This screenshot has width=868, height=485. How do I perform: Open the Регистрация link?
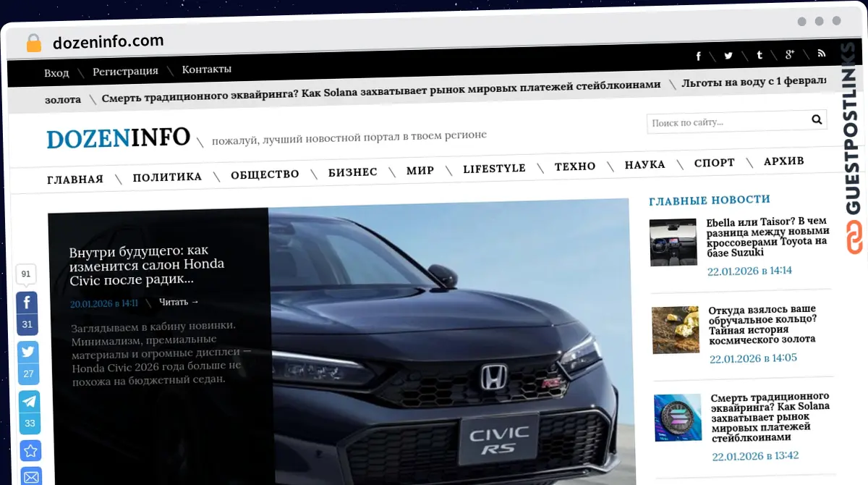pos(125,71)
